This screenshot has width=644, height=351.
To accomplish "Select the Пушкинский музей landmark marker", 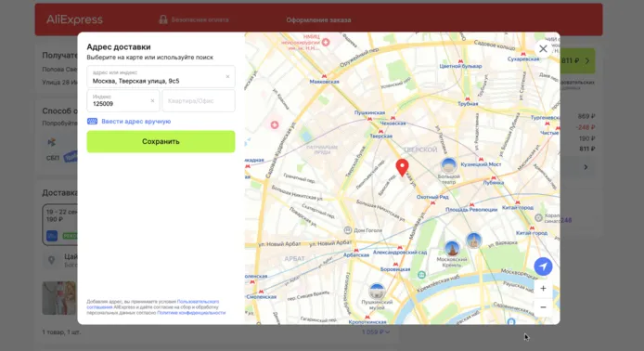I will pos(377,291).
